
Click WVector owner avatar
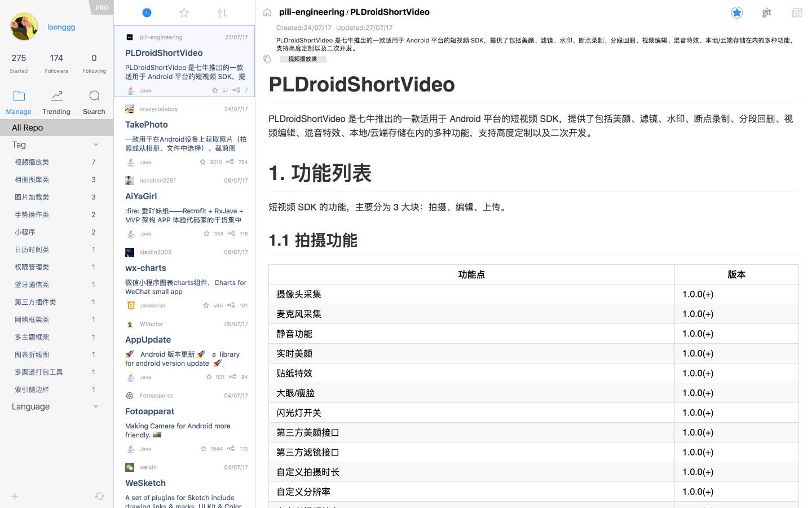(x=130, y=324)
